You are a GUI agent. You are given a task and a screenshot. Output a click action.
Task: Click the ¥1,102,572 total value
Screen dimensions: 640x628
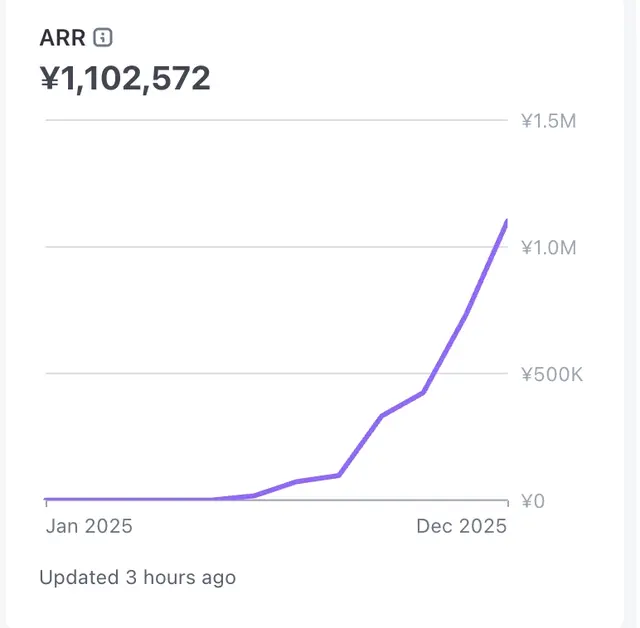coord(125,78)
